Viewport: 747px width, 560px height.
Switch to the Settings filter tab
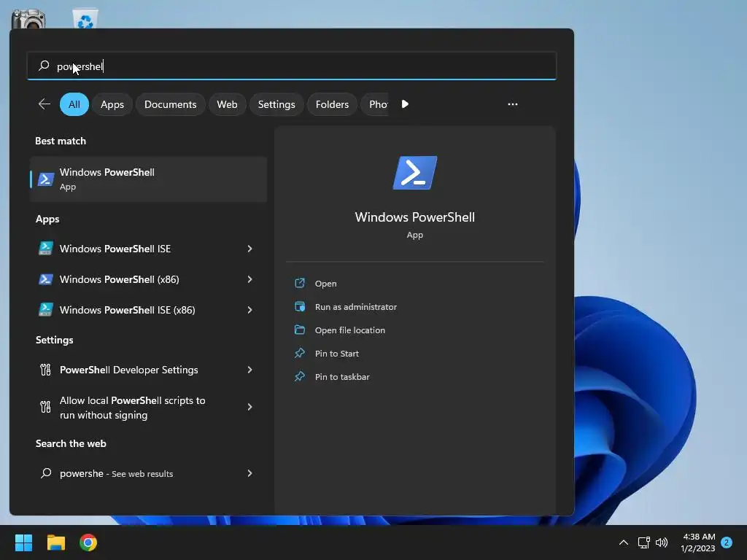point(276,104)
